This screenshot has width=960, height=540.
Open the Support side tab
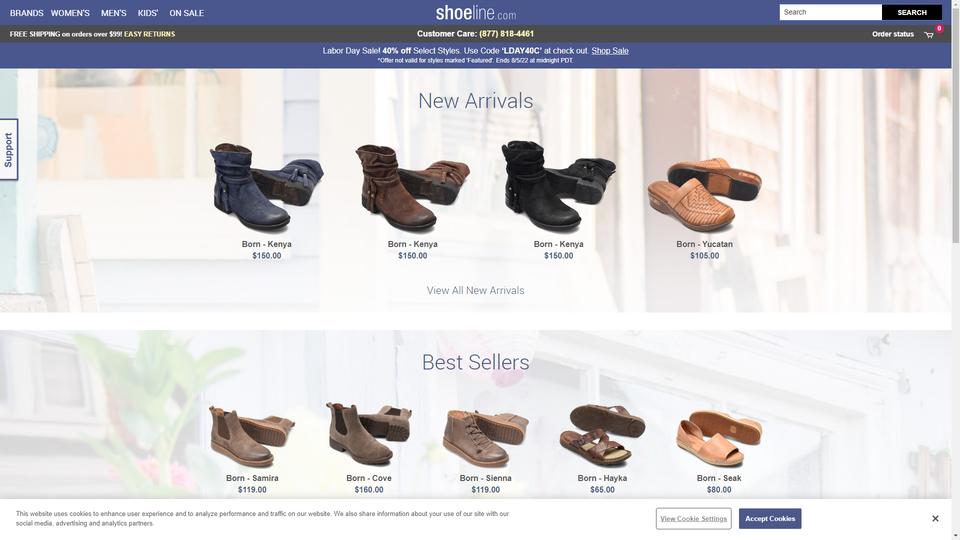pyautogui.click(x=9, y=149)
